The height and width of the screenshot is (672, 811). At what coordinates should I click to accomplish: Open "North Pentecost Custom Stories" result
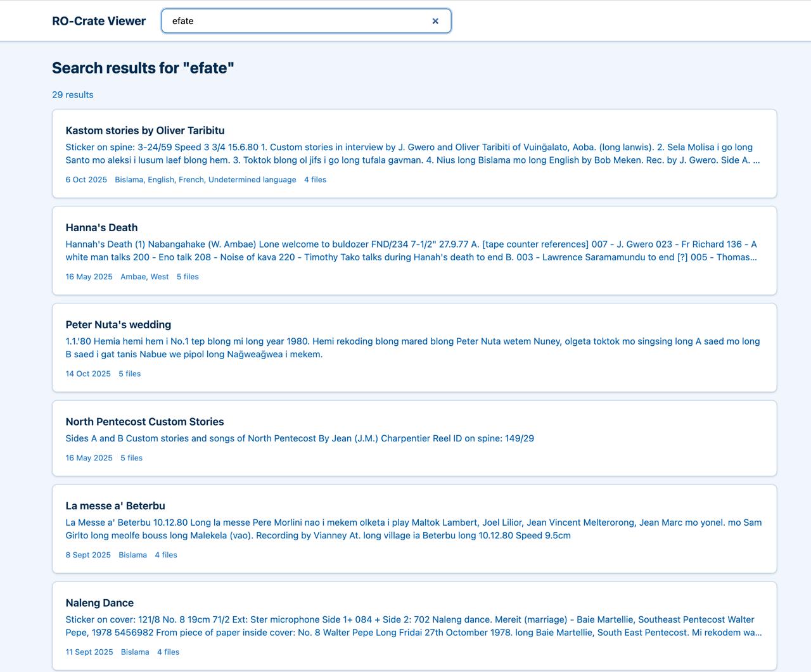pos(144,421)
